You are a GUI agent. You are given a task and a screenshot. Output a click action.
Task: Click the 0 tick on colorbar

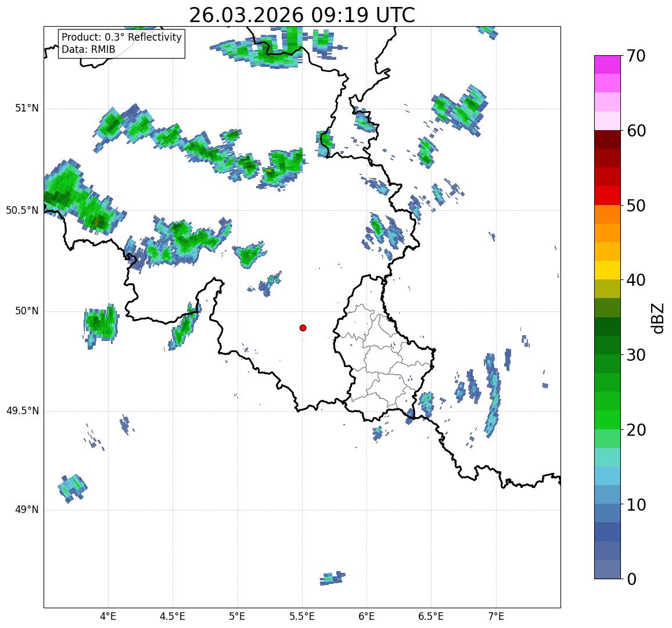tap(631, 579)
